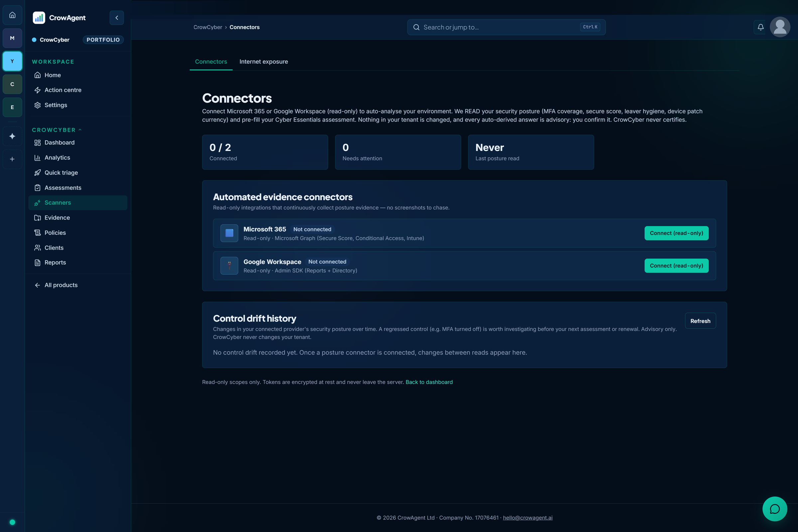Open the PORTFOLIO badge

(103, 40)
